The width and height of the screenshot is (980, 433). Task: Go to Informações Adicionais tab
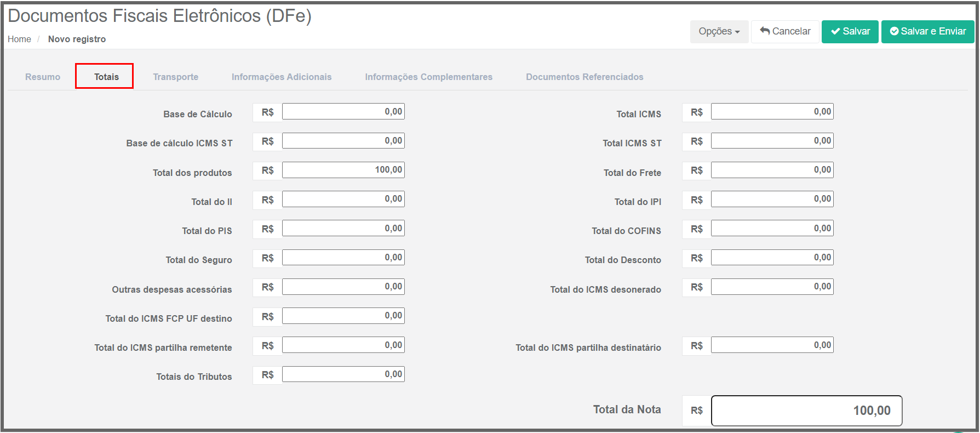pyautogui.click(x=282, y=77)
